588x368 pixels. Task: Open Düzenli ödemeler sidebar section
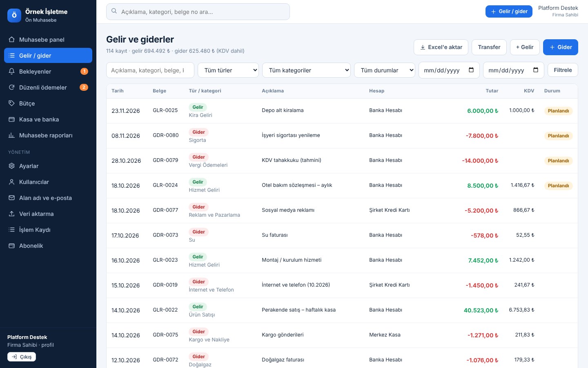pyautogui.click(x=48, y=88)
